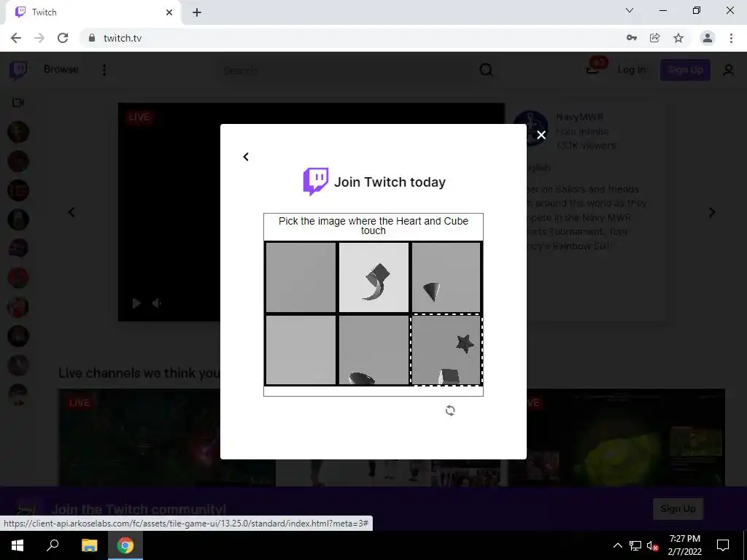Click the purple Sign Up button in header

tap(685, 70)
